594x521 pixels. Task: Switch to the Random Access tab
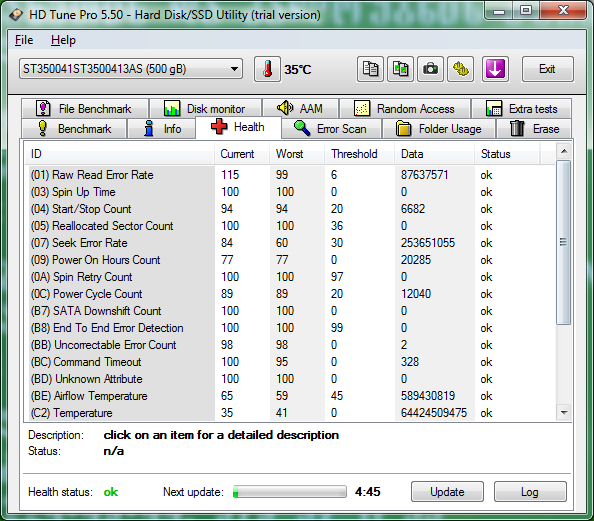[405, 108]
